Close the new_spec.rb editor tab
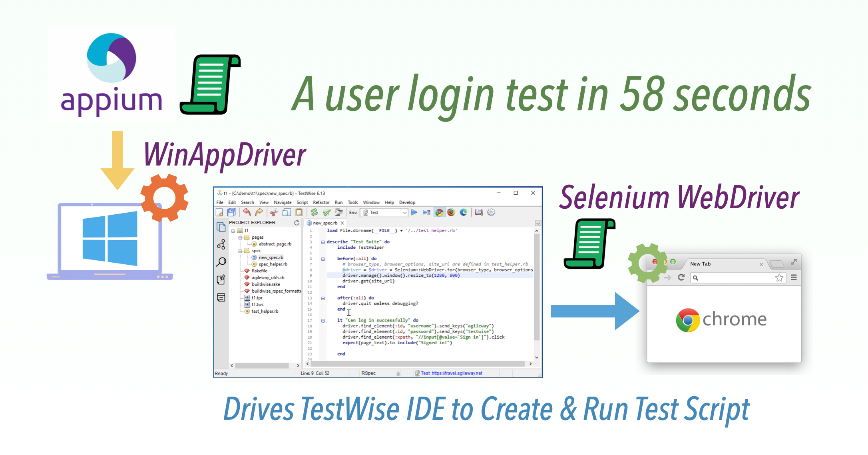The width and height of the screenshot is (868, 455). pos(342,223)
